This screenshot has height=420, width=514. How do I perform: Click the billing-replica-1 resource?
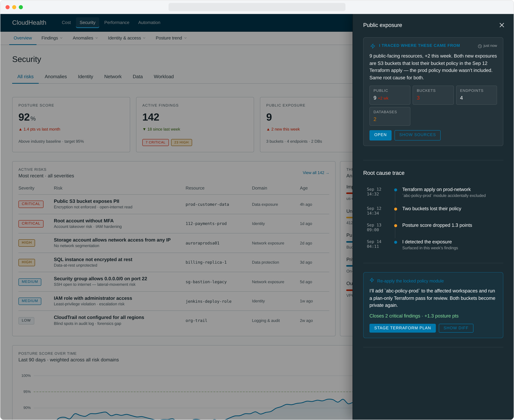pos(206,262)
